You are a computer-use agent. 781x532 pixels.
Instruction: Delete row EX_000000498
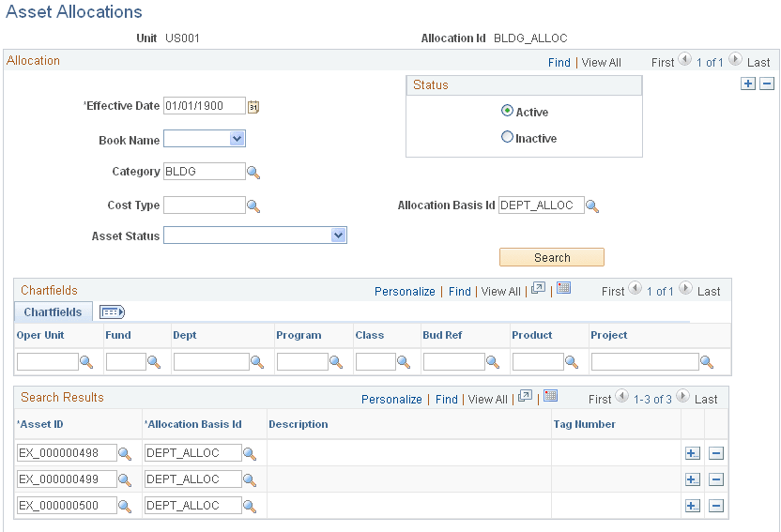[716, 453]
